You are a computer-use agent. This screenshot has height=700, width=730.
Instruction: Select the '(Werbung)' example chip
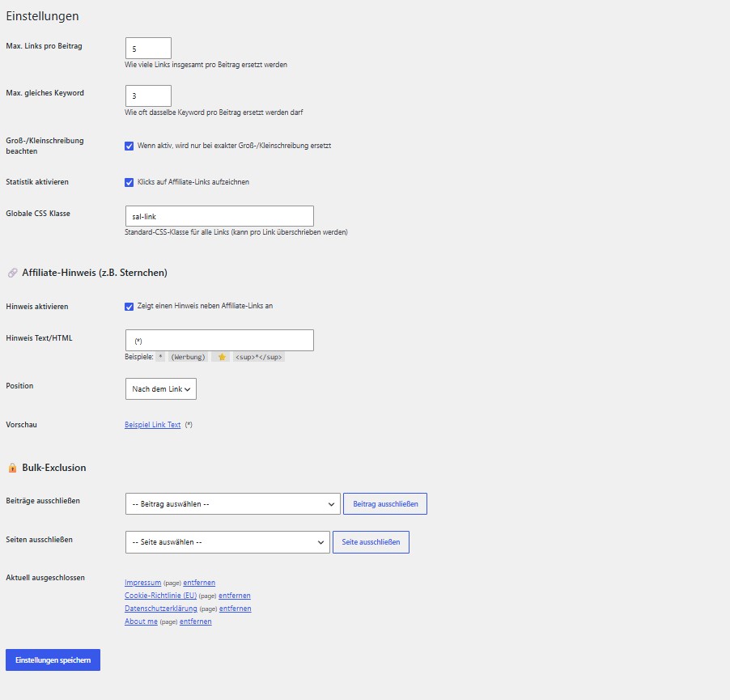(x=188, y=357)
